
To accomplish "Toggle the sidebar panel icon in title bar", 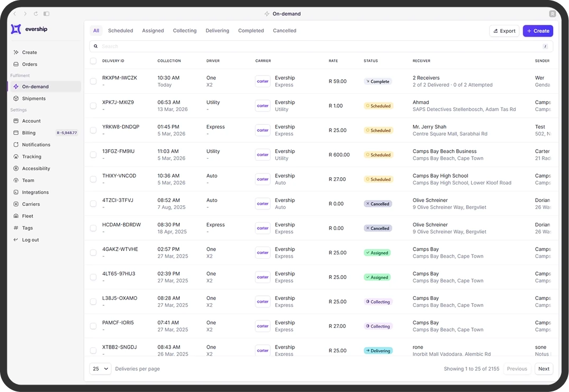I will pyautogui.click(x=47, y=14).
